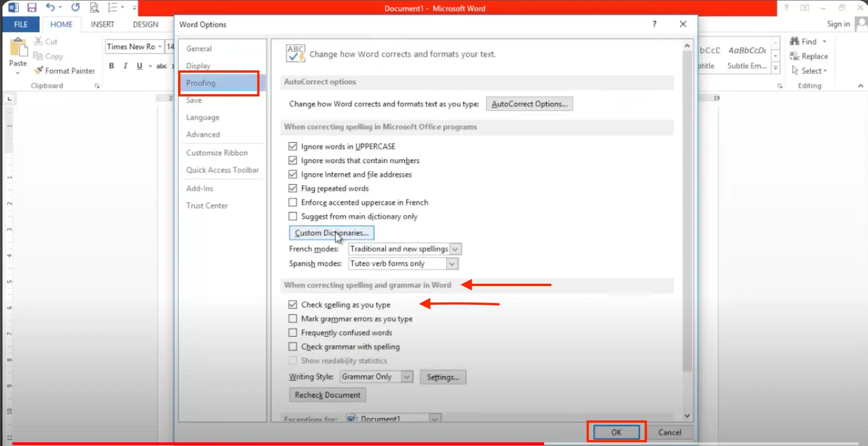Click the Save icon in quick access toolbar
This screenshot has width=868, height=446.
pos(32,7)
